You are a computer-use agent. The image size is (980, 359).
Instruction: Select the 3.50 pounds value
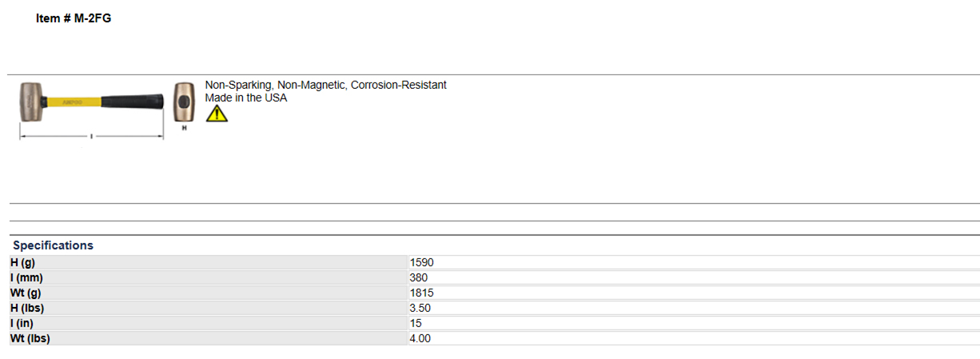tap(420, 308)
